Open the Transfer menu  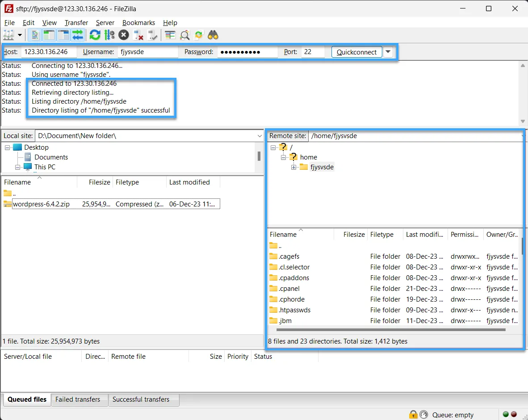[x=76, y=23]
